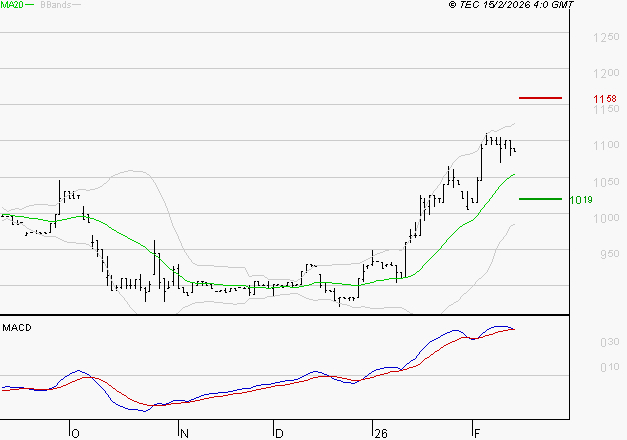Click the 26 year marker on time axis
Screen dimensions: 627x440
381,434
